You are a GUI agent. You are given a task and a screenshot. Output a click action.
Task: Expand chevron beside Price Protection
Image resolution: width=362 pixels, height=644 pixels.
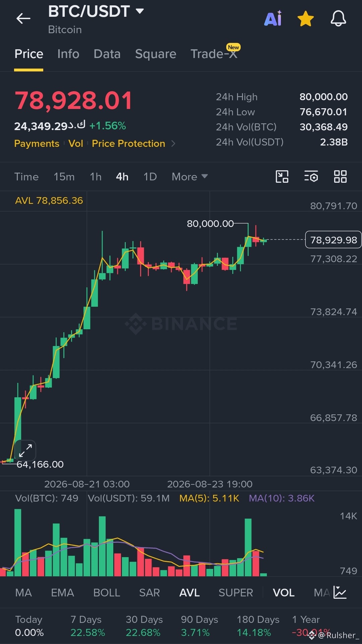[173, 143]
